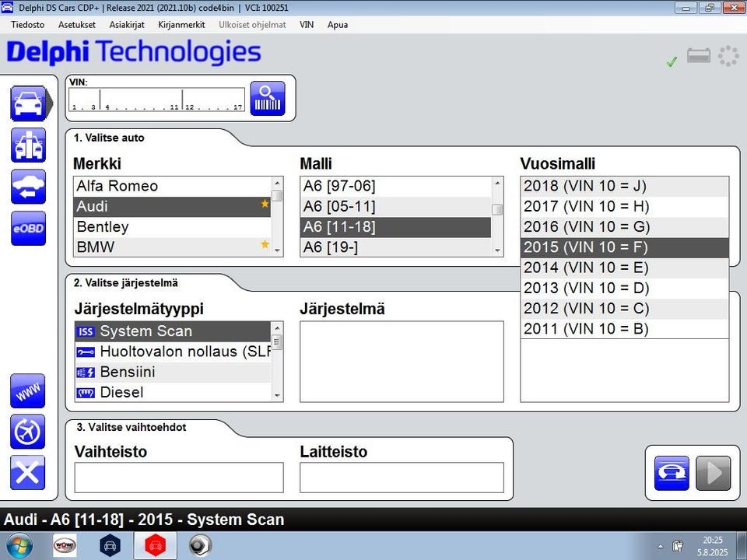Toggle the favorite star next to Audi

[265, 205]
